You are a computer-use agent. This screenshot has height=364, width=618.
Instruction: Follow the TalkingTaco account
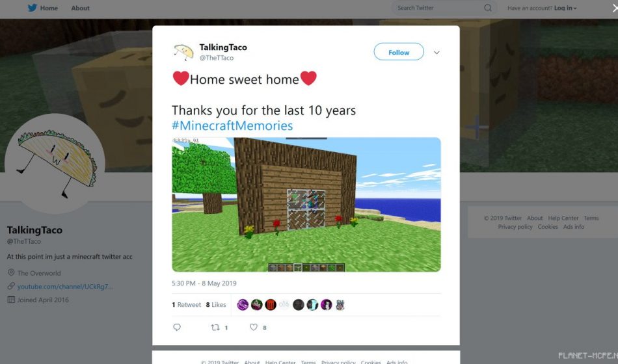click(x=399, y=52)
